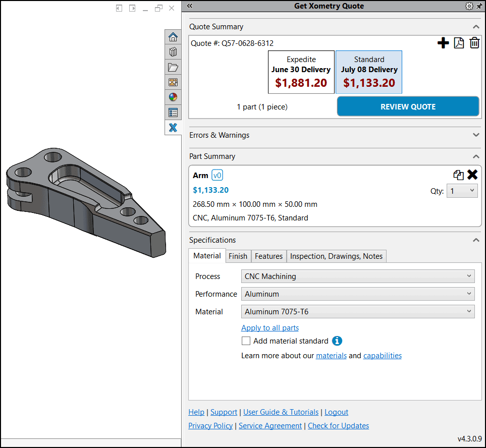
Task: Open the materials link
Action: [331, 356]
